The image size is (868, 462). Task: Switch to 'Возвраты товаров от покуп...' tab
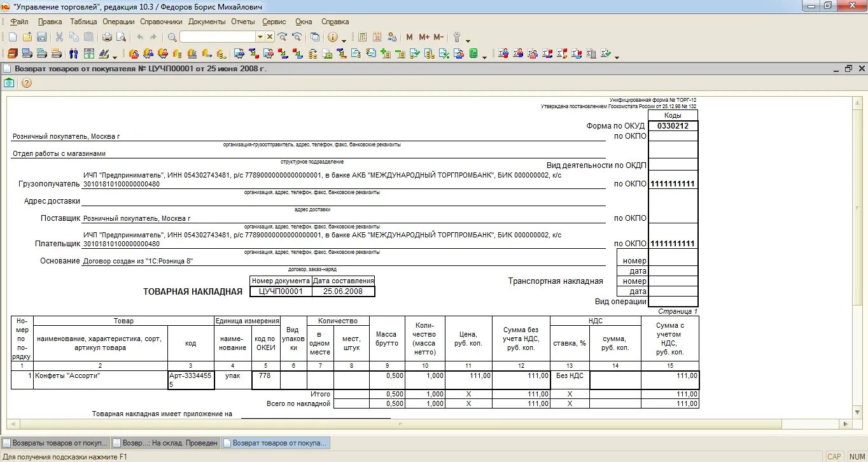55,443
